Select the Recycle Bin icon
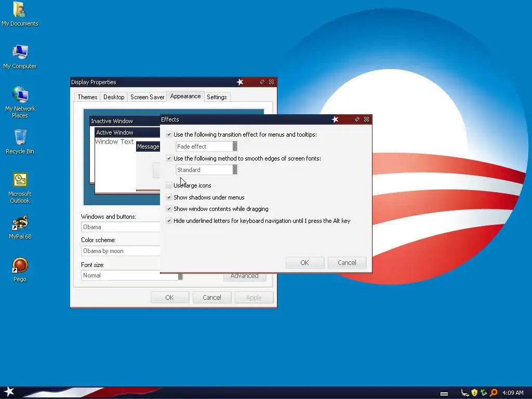532x399 pixels. [x=20, y=141]
